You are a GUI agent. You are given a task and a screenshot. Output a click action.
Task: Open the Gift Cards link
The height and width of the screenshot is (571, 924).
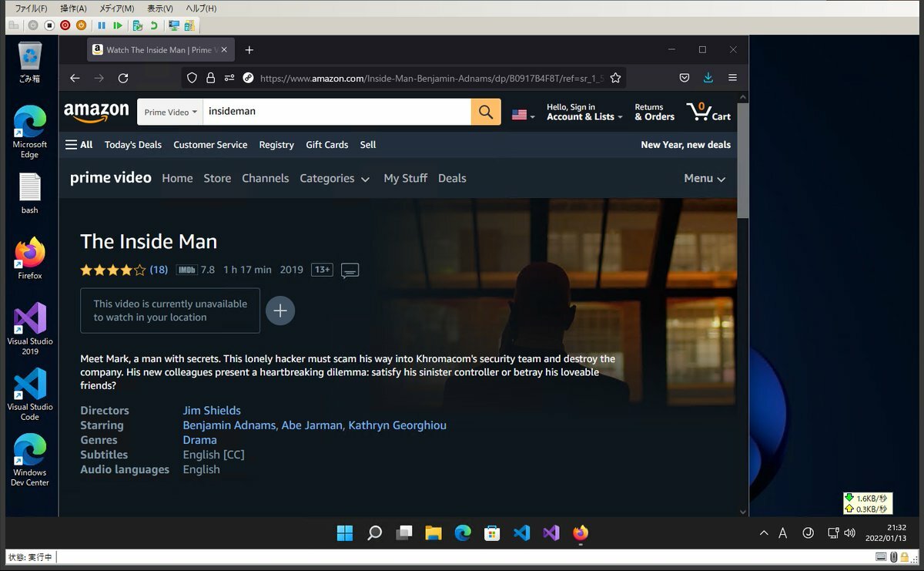click(x=327, y=145)
